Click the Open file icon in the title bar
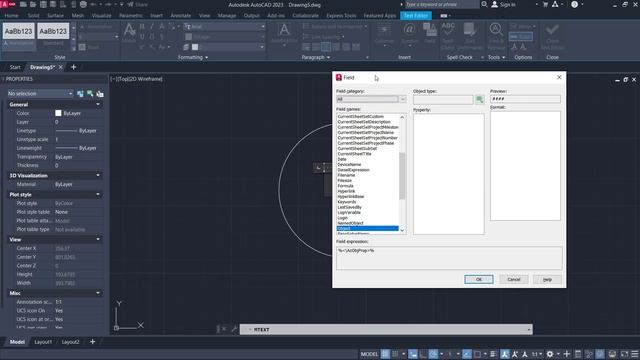Screen dimensions: 640x360 [33, 4]
